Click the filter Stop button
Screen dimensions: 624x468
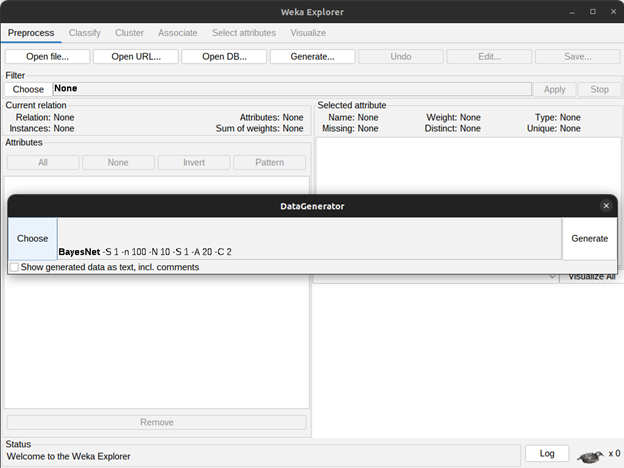pos(599,89)
